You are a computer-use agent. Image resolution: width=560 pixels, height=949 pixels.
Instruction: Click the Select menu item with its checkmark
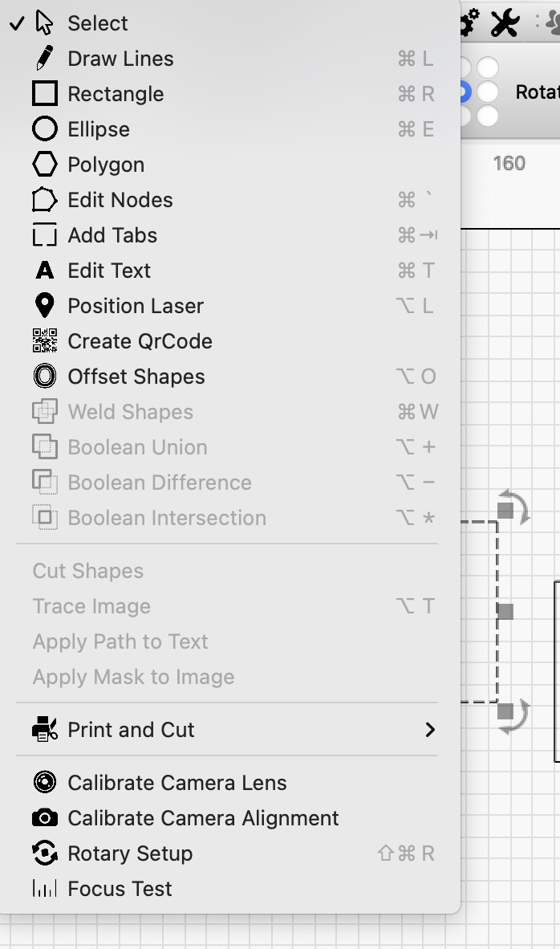(229, 23)
